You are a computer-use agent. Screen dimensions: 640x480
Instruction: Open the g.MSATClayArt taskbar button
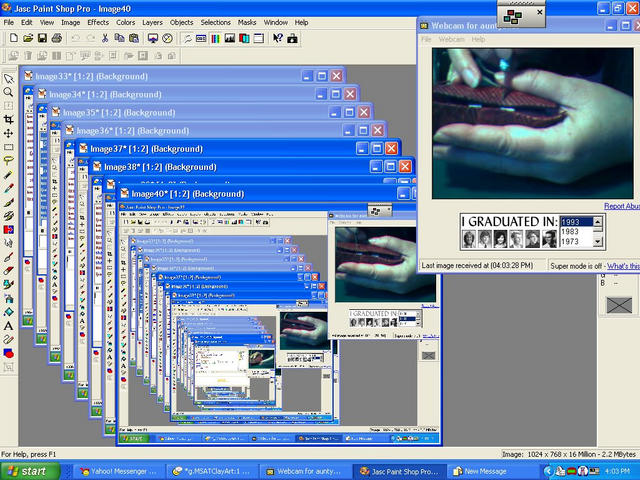212,471
